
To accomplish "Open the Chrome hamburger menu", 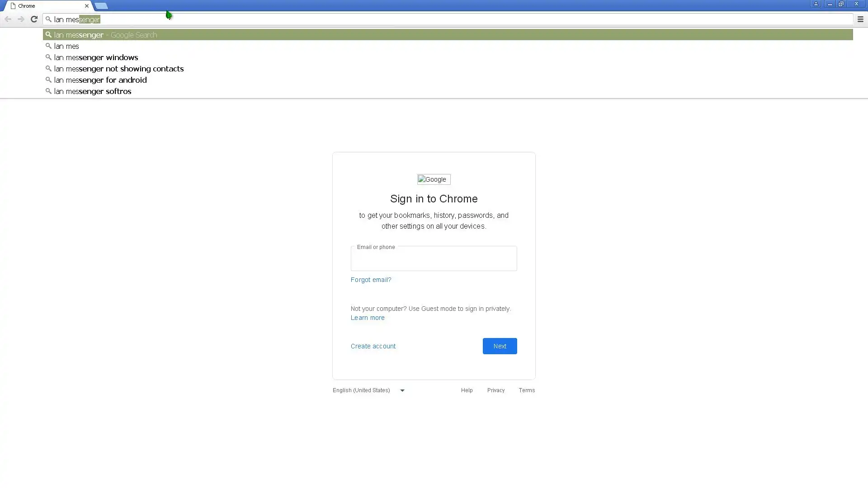I will click(860, 19).
